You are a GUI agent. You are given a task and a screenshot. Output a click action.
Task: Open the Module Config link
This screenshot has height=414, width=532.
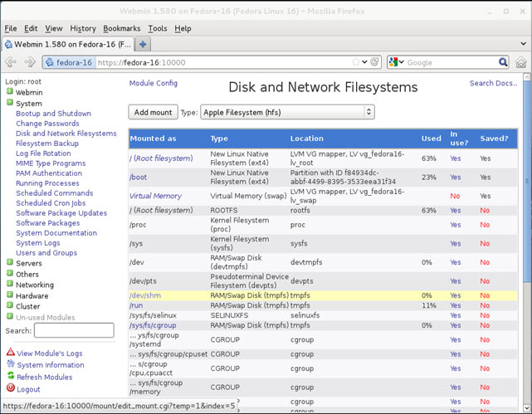[153, 83]
